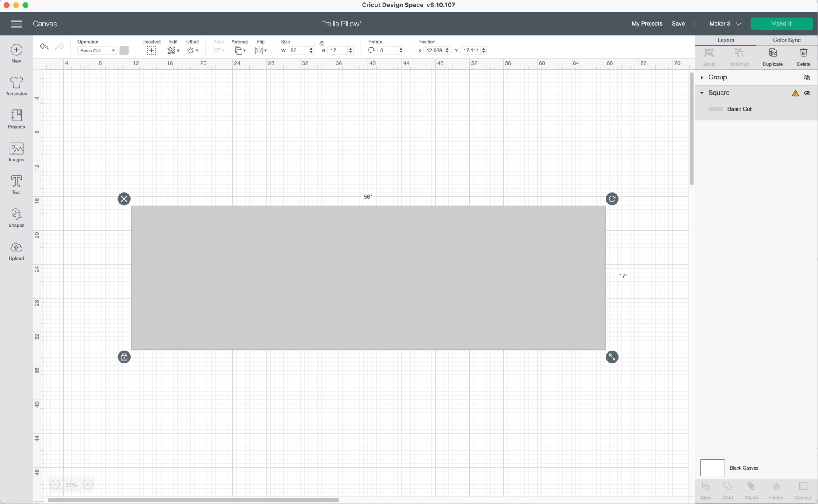Viewport: 818px width, 504px height.
Task: Open the Maker 3 machine dropdown
Action: tap(725, 24)
